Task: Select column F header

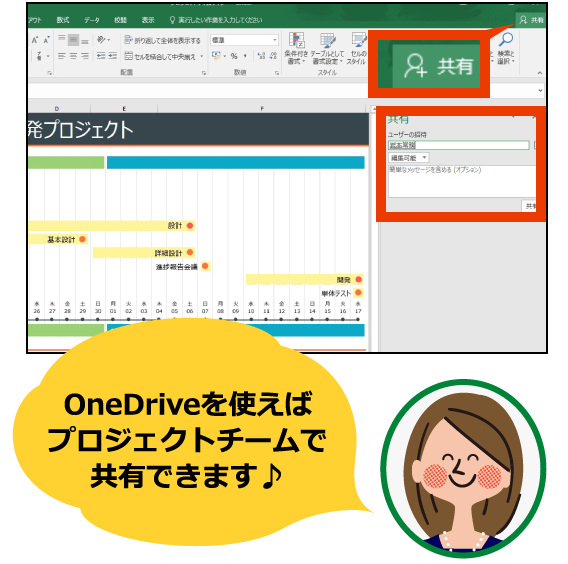Action: 262,108
